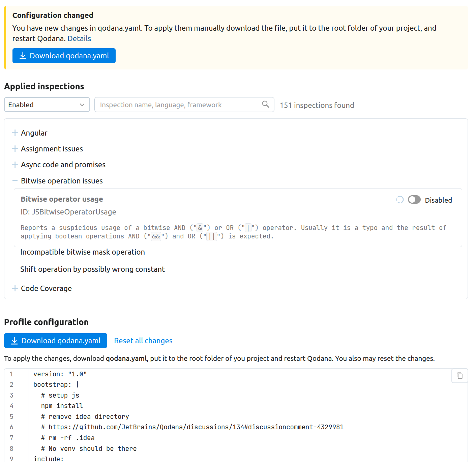Select the Incompatible bitwise mask operation inspection

coord(82,252)
